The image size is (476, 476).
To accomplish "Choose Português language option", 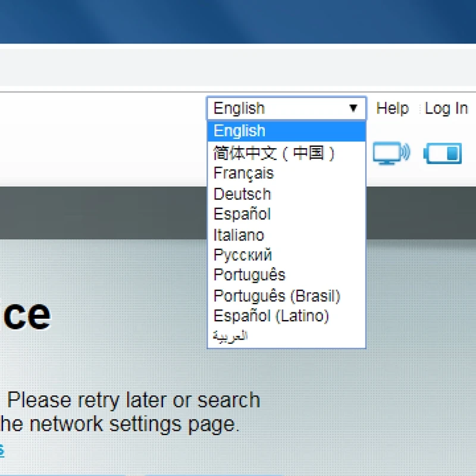I will 287,275.
